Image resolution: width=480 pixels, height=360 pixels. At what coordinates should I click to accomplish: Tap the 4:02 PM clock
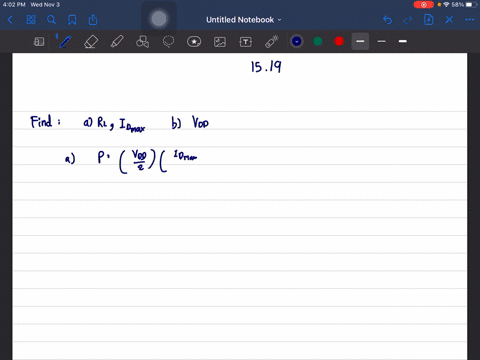tap(14, 5)
